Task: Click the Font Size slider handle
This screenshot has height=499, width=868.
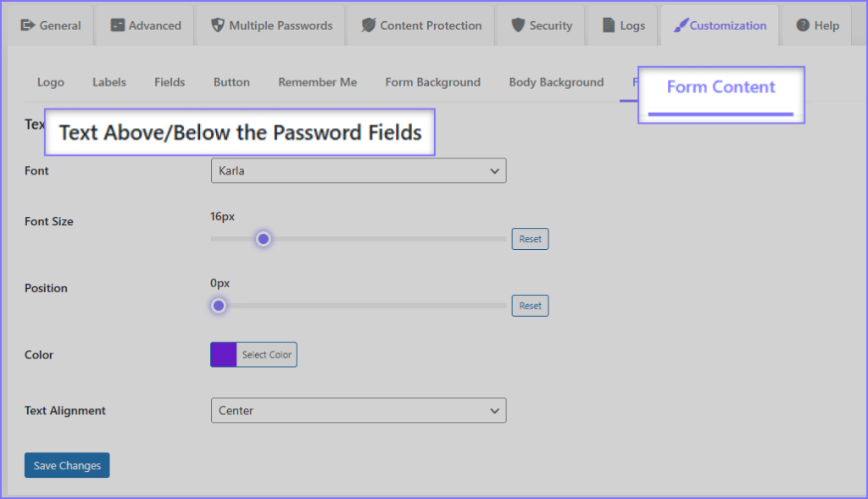Action: click(264, 239)
